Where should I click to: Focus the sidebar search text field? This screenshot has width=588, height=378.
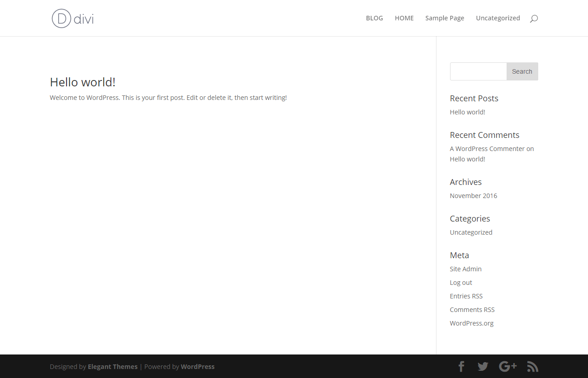478,71
